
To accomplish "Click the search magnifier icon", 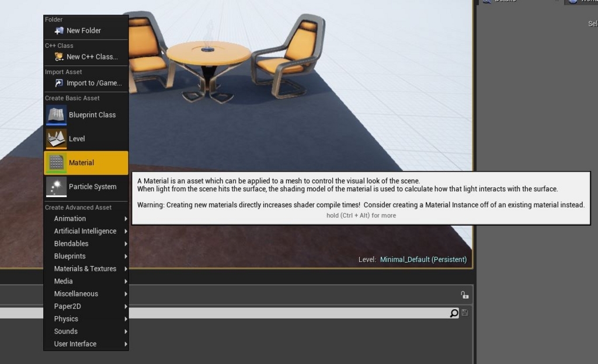I will click(454, 313).
